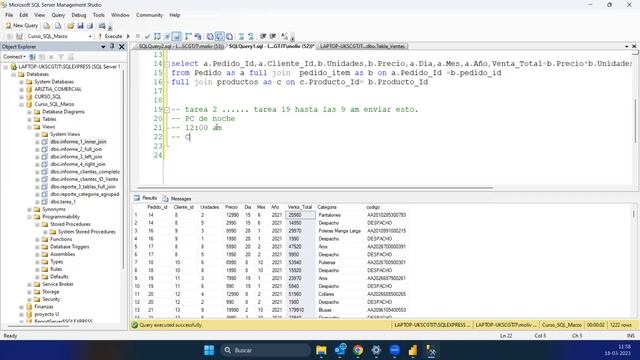The image size is (640, 360).
Task: Open the Tools menu
Action: coord(98,15)
